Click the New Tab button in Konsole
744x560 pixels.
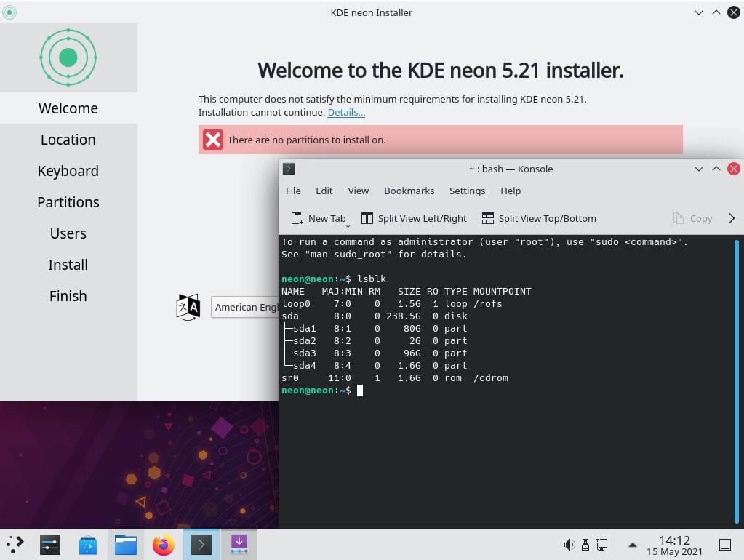319,218
